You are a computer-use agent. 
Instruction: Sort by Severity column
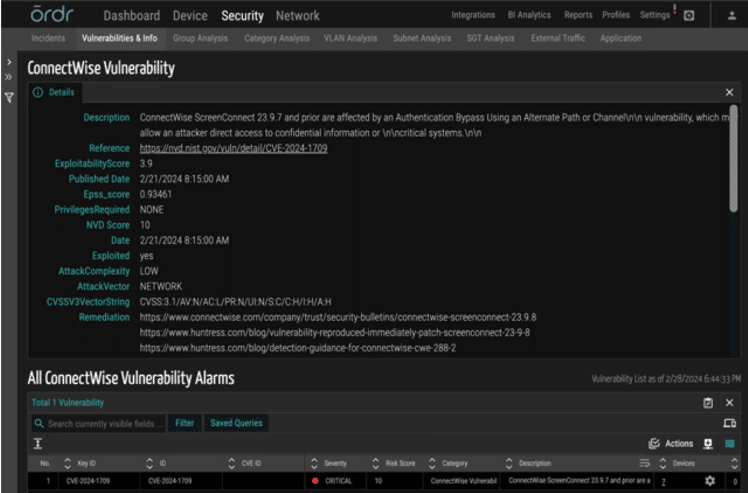point(314,463)
